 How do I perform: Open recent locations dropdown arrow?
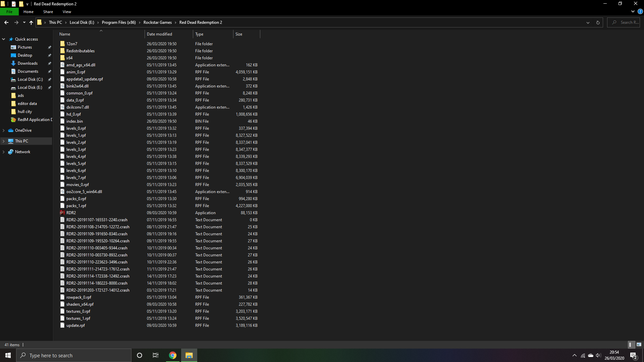point(24,22)
